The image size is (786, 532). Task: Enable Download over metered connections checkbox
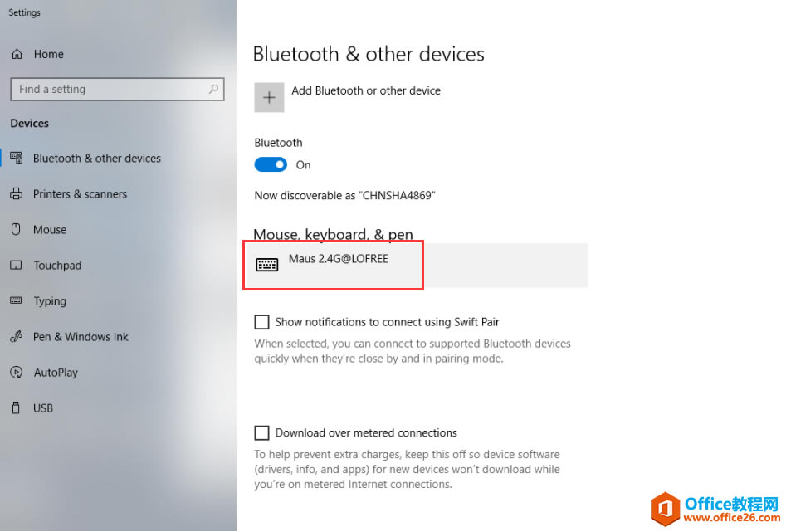click(261, 432)
